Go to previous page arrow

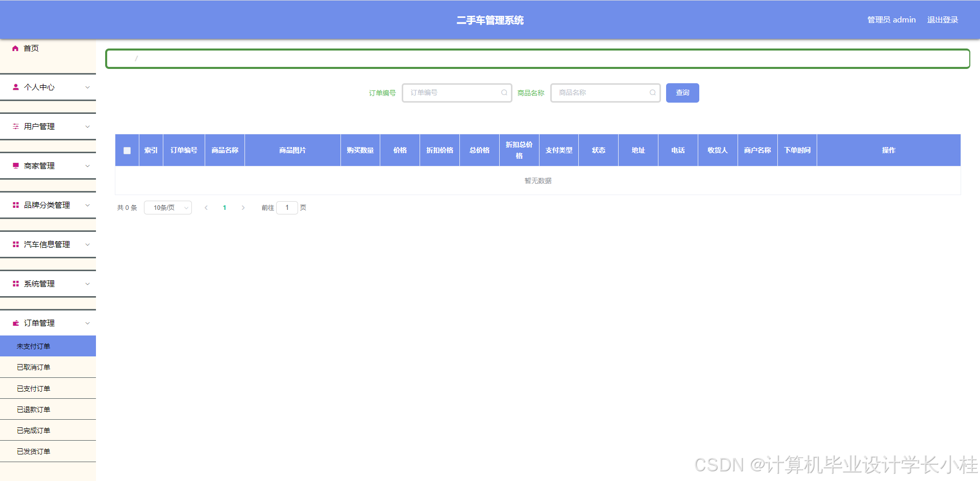pos(206,208)
